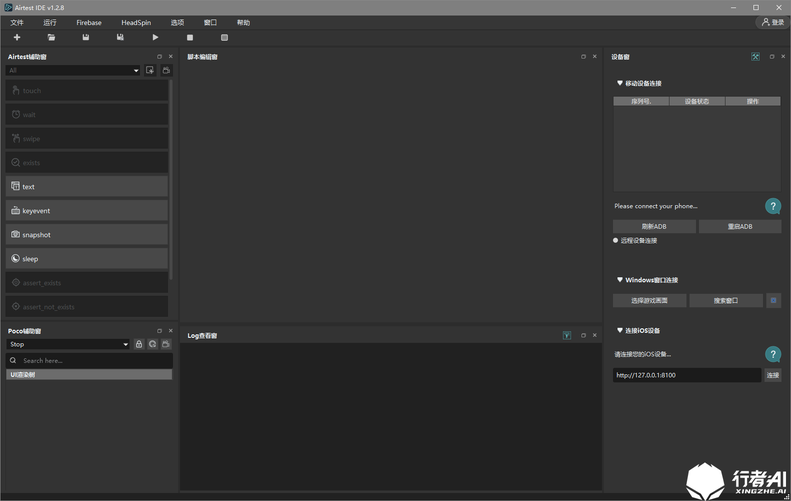Insert the keyevent command

pos(87,210)
